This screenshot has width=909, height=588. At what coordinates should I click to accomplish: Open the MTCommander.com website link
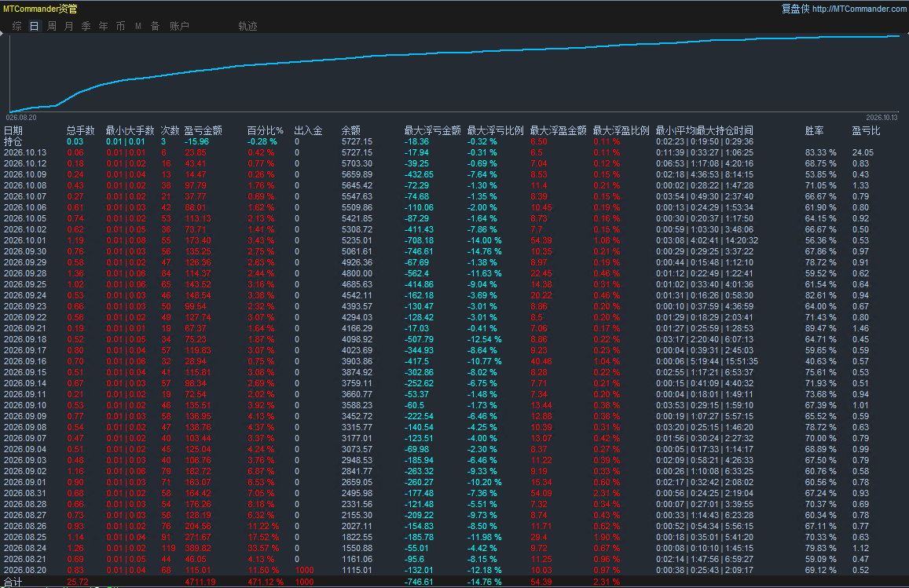(x=860, y=9)
